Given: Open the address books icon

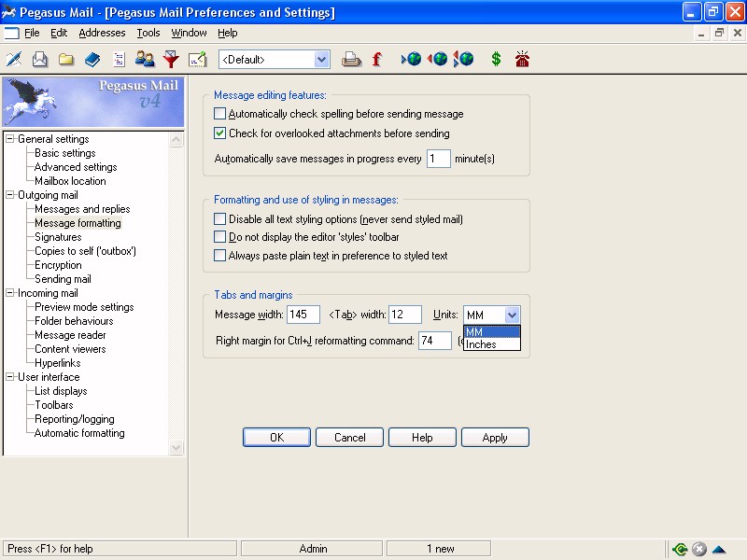Looking at the screenshot, I should 92,60.
